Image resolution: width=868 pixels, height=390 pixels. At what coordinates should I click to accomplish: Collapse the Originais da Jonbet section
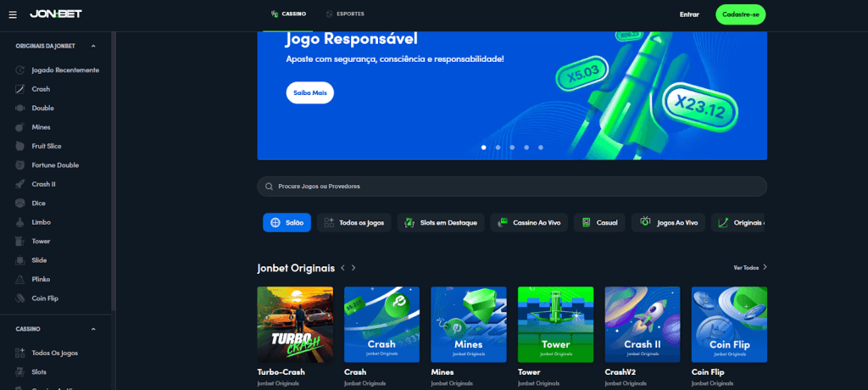coord(93,46)
